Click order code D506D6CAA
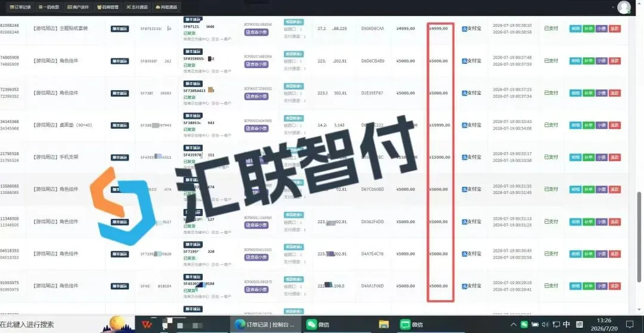 [373, 29]
